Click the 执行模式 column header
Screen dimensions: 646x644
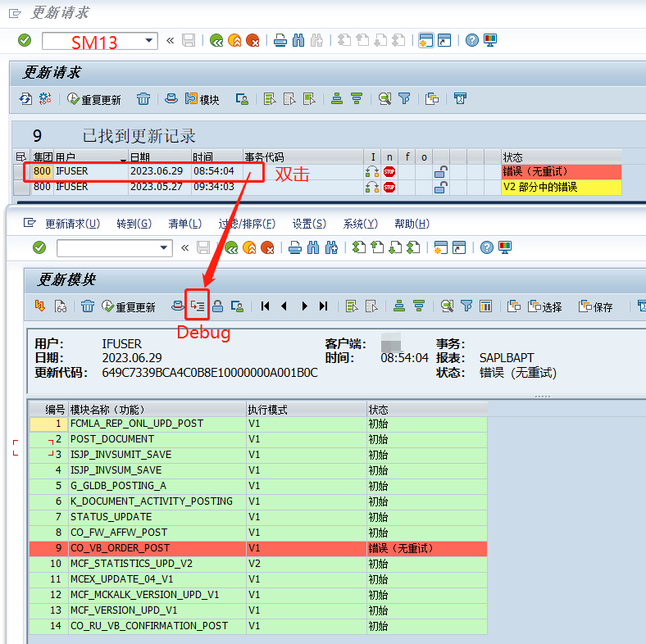306,410
